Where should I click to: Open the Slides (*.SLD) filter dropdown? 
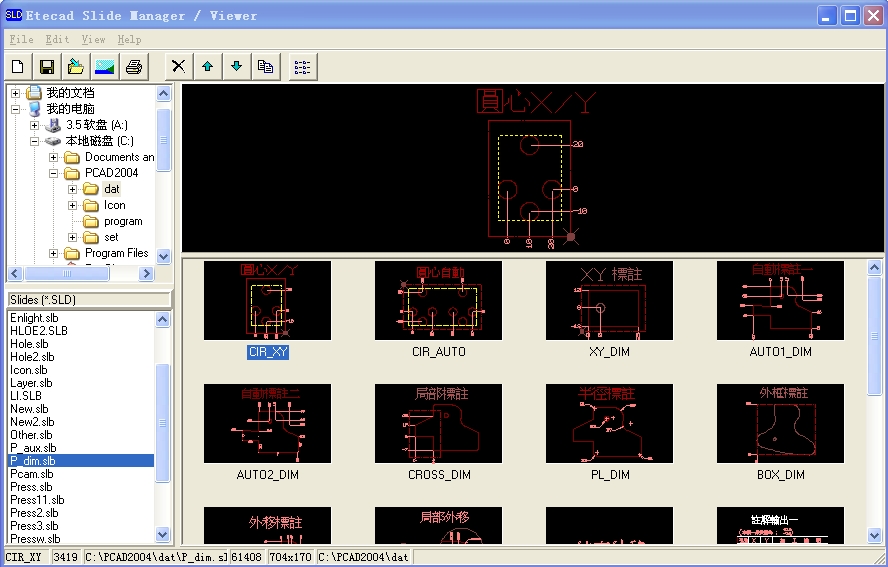(x=88, y=299)
